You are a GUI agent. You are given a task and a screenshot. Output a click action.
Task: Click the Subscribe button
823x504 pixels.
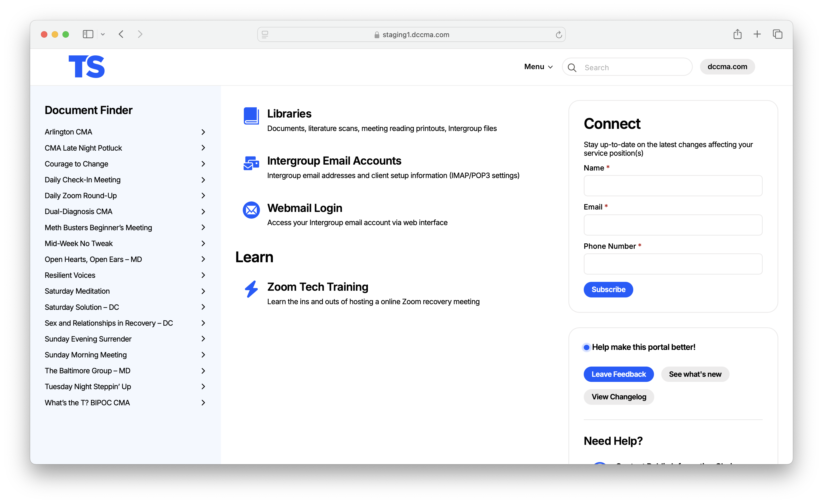608,289
